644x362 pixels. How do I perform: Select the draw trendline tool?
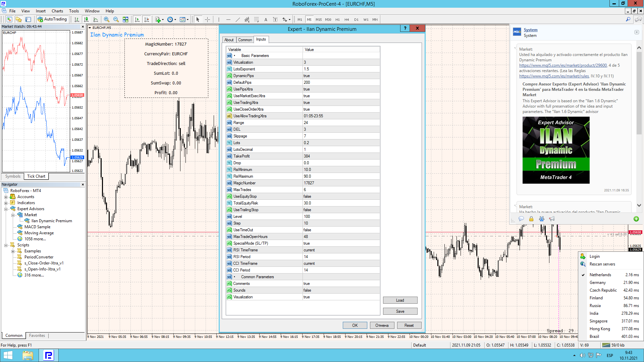pos(238,19)
